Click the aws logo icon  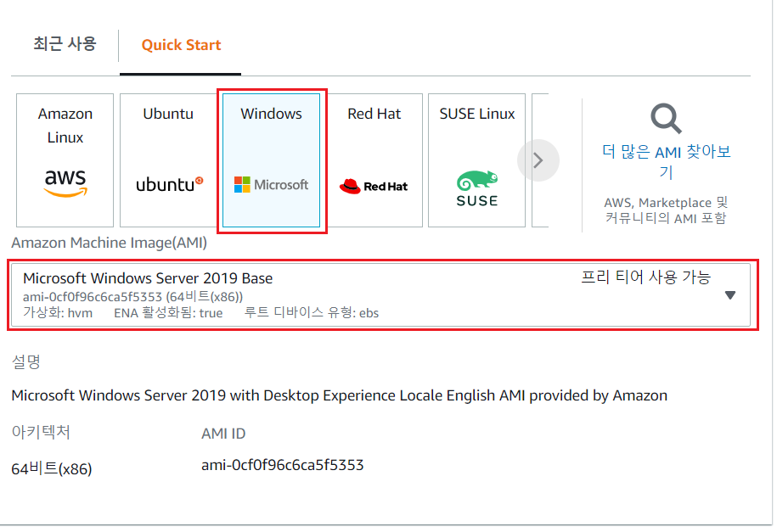(65, 183)
